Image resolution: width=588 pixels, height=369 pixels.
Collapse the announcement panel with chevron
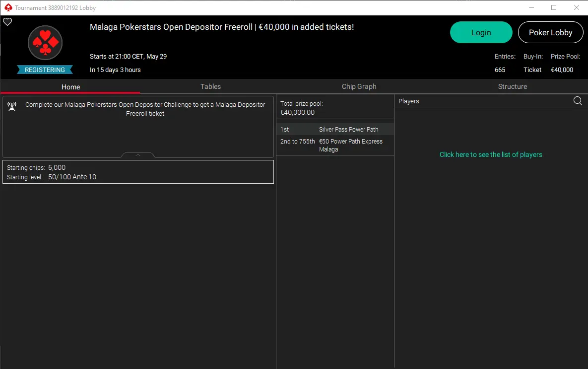point(137,155)
